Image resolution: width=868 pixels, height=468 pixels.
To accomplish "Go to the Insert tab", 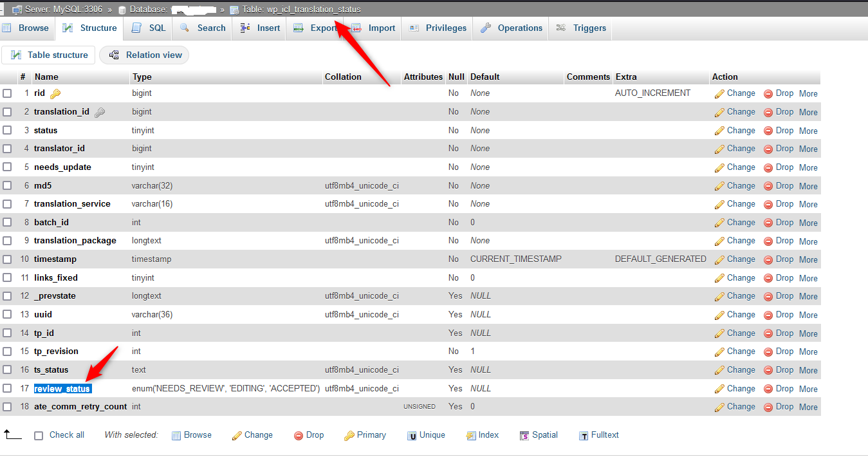I will click(x=260, y=28).
